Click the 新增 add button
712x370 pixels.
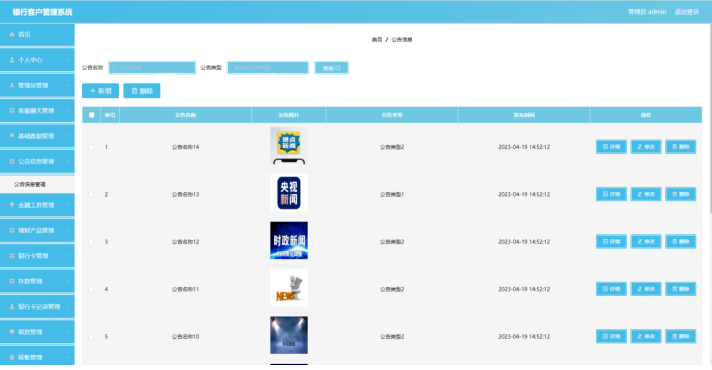(x=100, y=91)
